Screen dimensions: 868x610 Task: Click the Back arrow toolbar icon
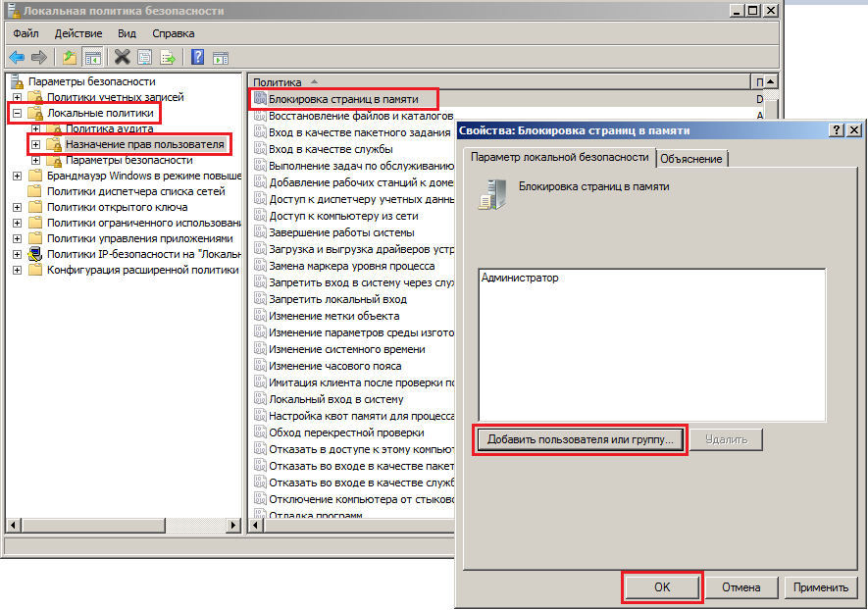[17, 57]
